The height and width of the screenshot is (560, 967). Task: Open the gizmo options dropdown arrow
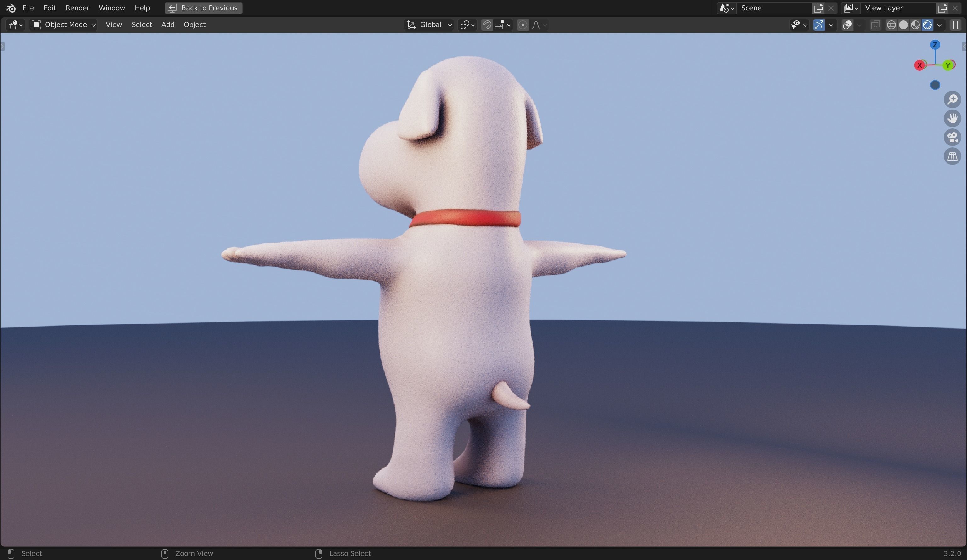click(831, 25)
